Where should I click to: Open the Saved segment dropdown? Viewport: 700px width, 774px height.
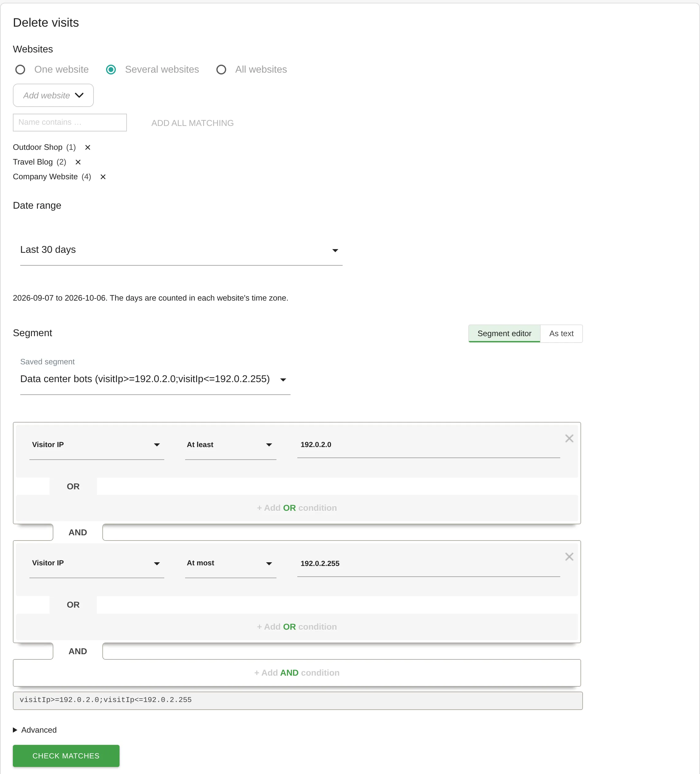155,379
